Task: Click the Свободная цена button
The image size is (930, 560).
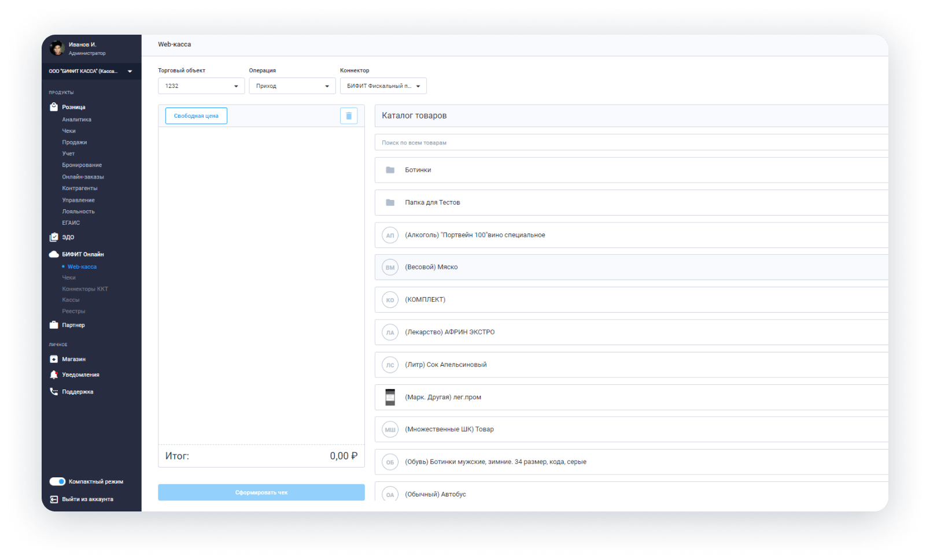Action: point(196,116)
